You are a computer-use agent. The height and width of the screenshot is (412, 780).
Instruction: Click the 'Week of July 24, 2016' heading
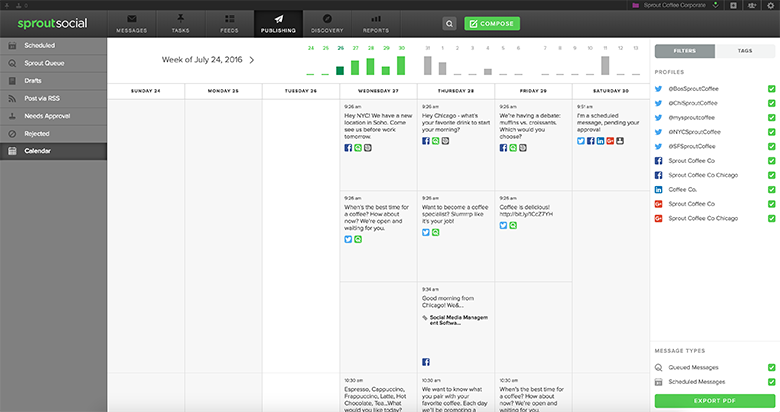202,60
